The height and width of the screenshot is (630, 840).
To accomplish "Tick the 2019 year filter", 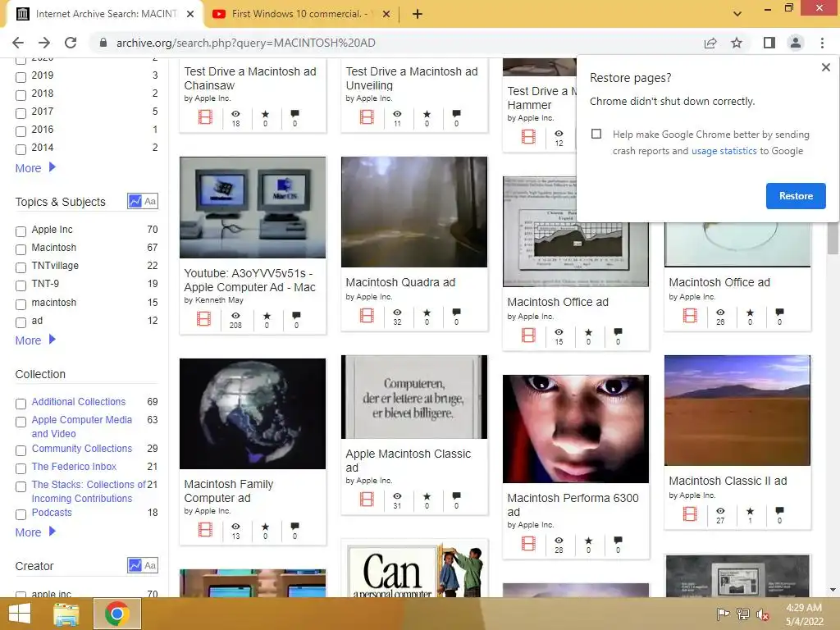I will point(21,77).
